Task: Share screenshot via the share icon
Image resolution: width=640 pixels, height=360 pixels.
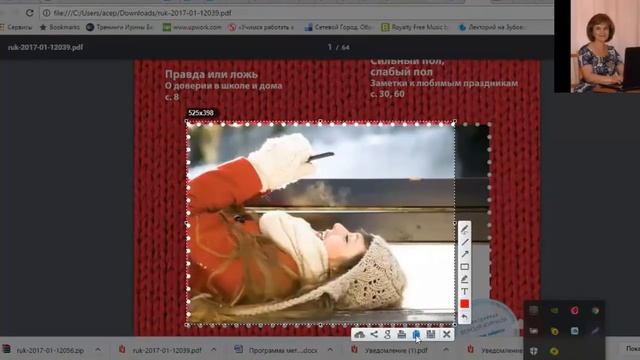Action: click(x=374, y=335)
